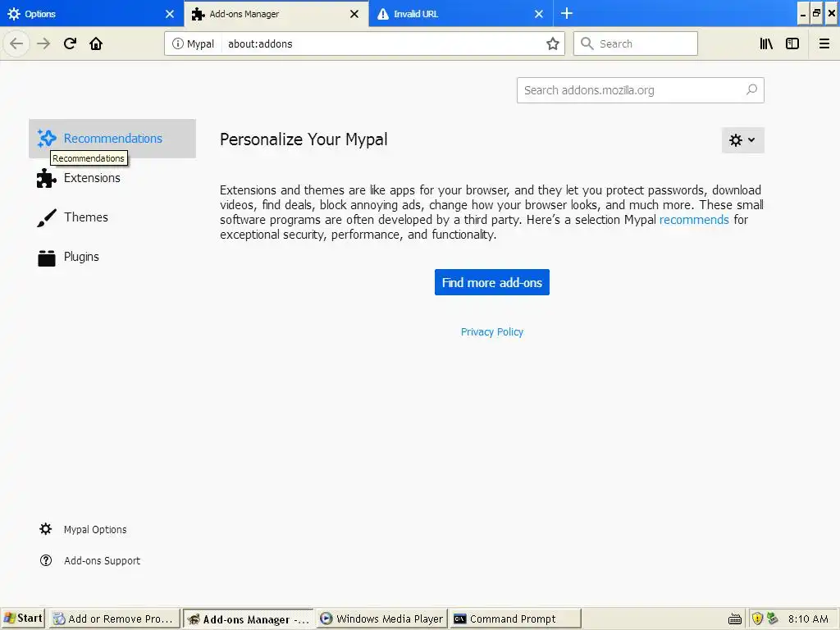The image size is (840, 630).
Task: Close the Options tab
Action: [170, 14]
